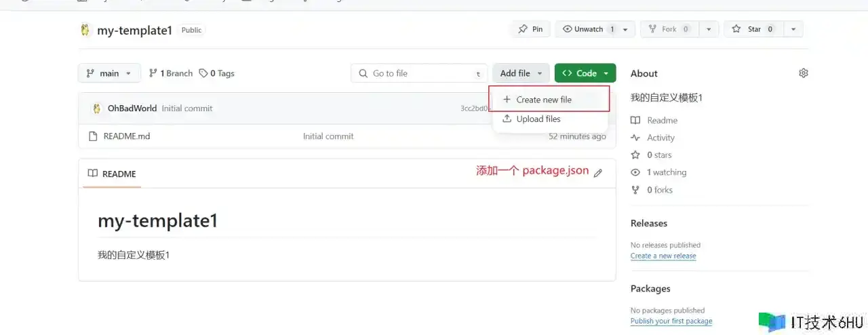This screenshot has height=335, width=868.
Task: Open the About settings gear icon
Action: pos(804,73)
